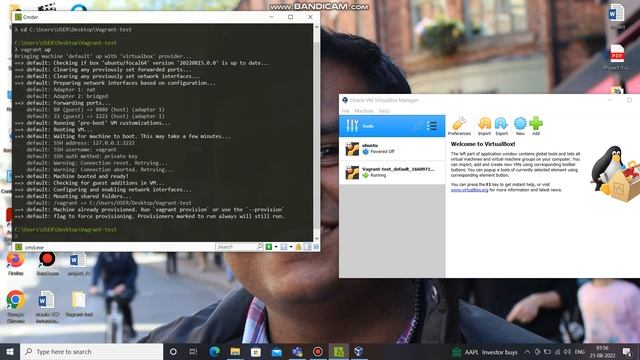The image size is (640, 360).
Task: Open Microsoft Store from the taskbar
Action: pyautogui.click(x=256, y=351)
